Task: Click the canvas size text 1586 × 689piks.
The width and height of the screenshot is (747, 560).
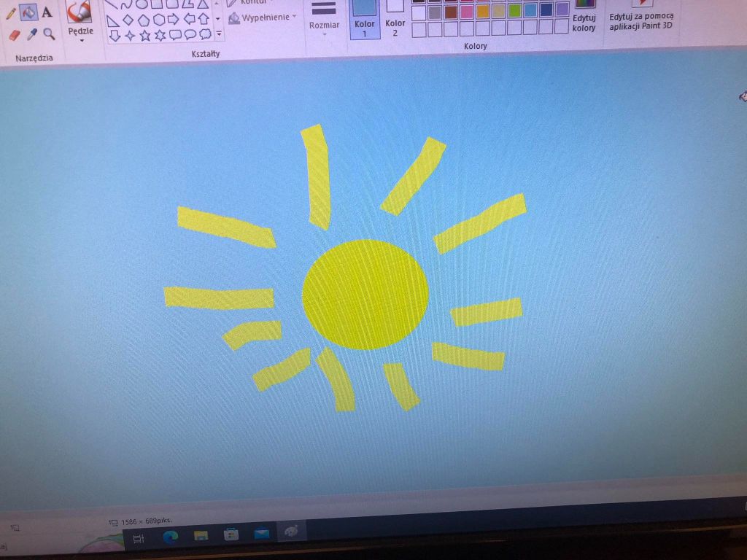Action: pyautogui.click(x=147, y=521)
